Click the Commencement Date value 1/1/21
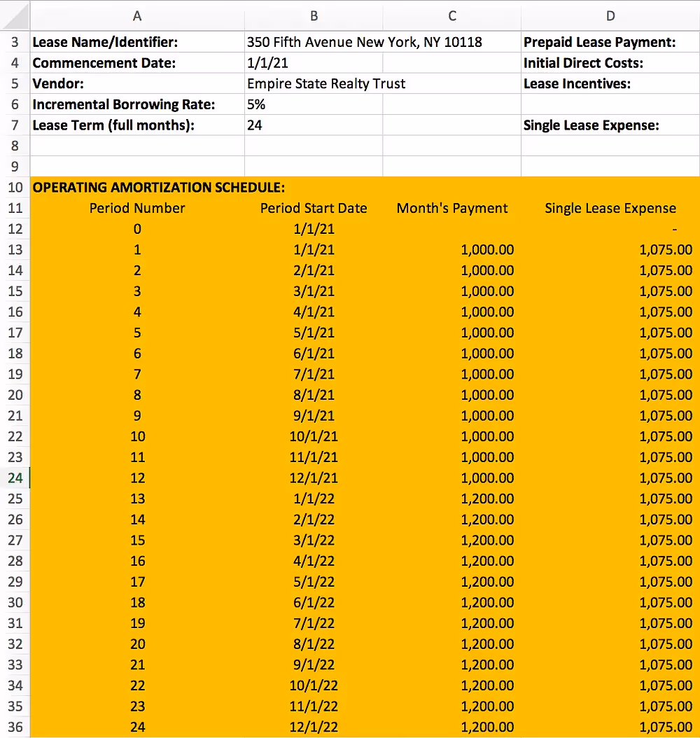700x738 pixels. pyautogui.click(x=280, y=63)
